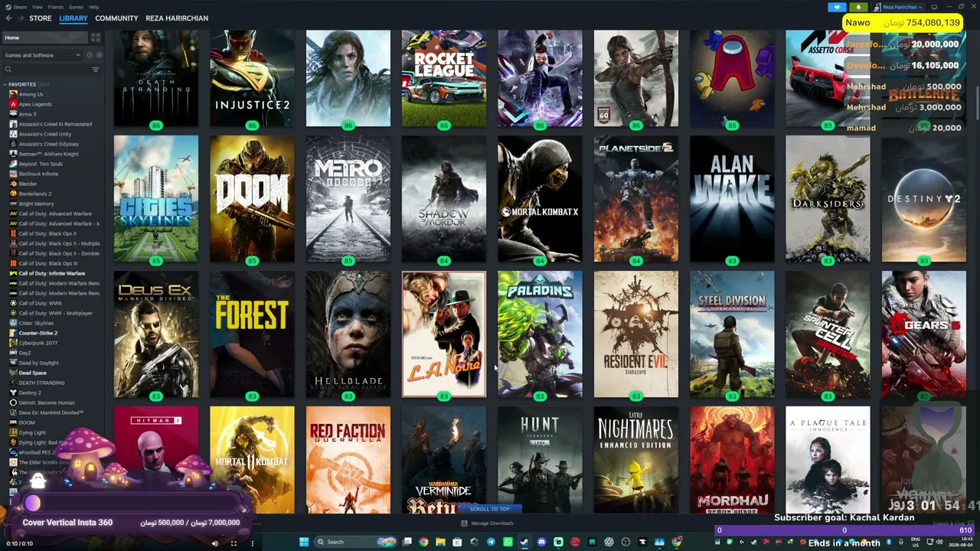Open Manage Downloads link
The width and height of the screenshot is (980, 551).
point(492,523)
